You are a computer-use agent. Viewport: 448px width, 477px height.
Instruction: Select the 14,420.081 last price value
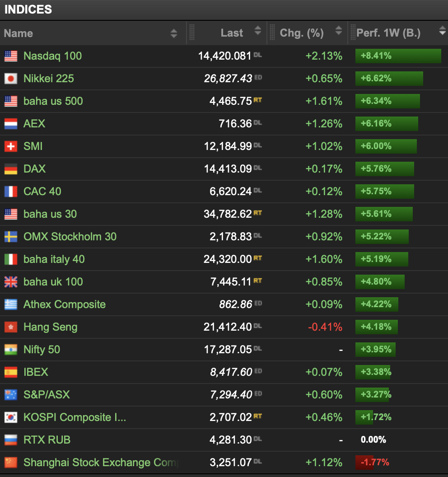(225, 56)
